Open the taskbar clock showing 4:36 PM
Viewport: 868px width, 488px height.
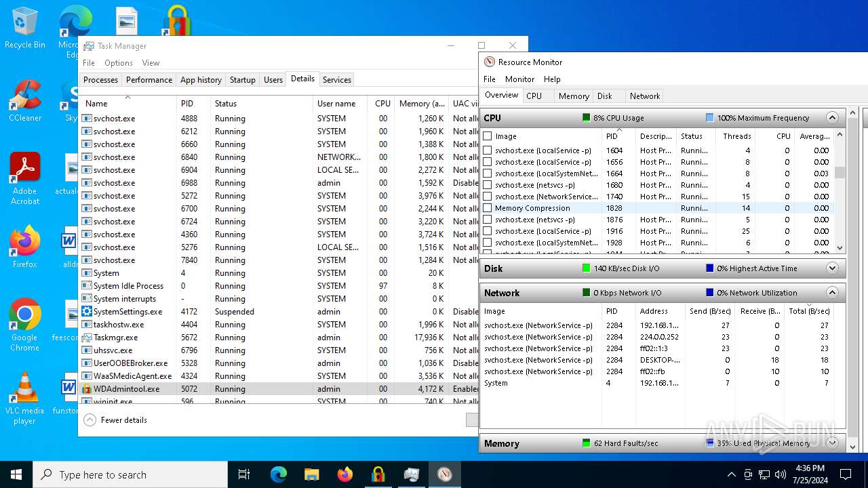[x=811, y=474]
